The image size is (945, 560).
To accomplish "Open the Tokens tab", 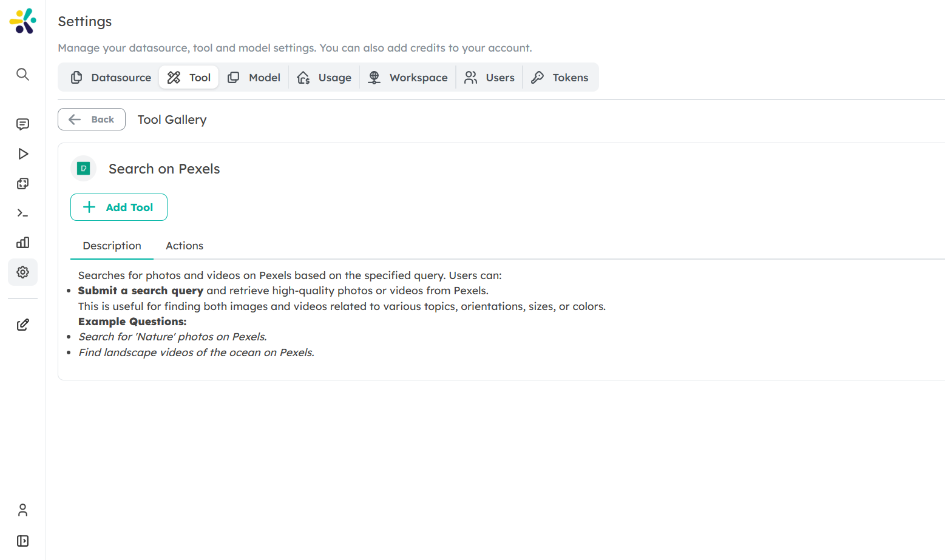I will 560,78.
